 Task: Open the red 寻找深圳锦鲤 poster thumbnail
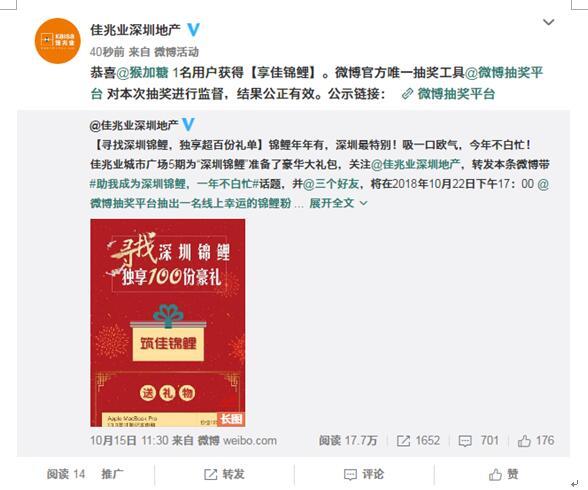[x=168, y=323]
